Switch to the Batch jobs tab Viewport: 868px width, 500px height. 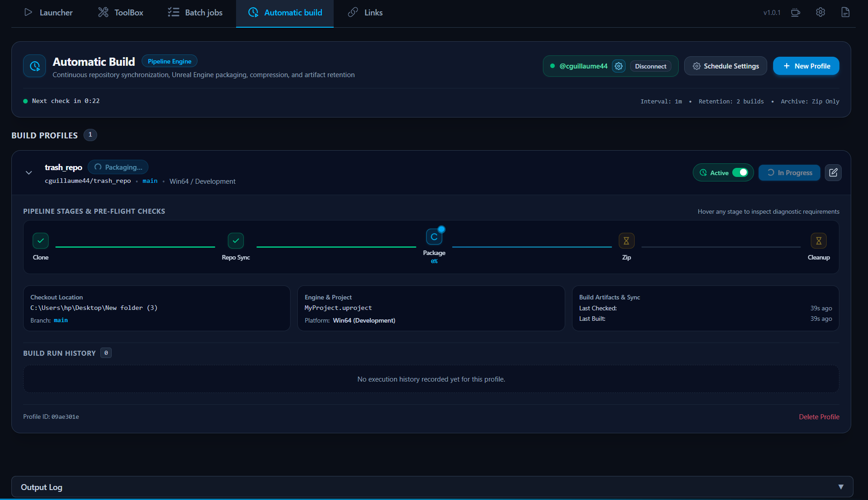click(x=195, y=13)
